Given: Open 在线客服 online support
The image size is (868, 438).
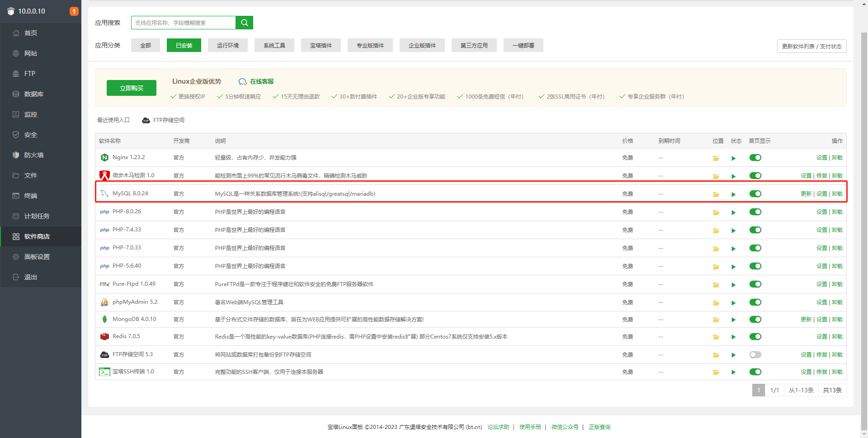Looking at the screenshot, I should tap(256, 81).
